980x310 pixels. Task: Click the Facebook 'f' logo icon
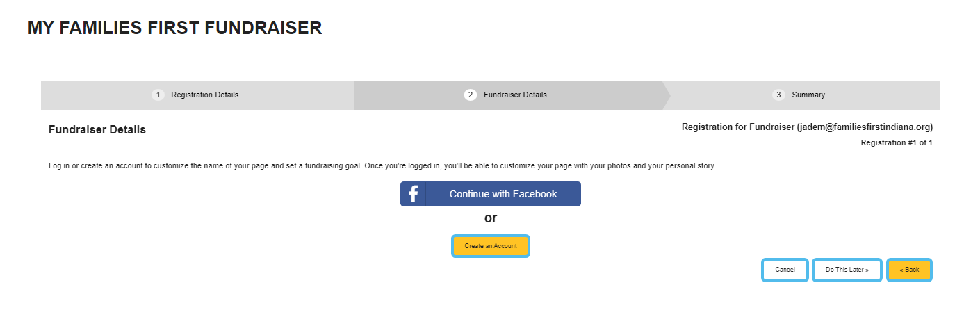(413, 194)
